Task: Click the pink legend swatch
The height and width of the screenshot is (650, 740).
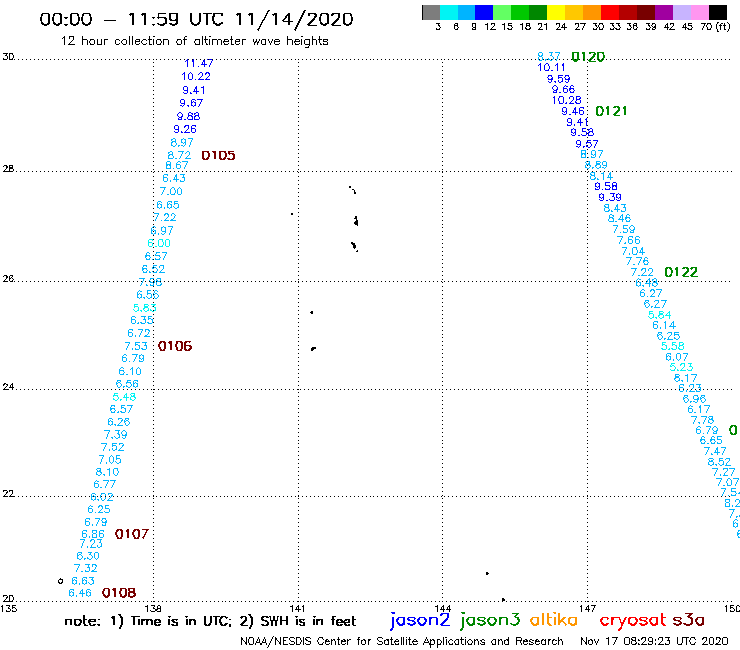Action: pos(700,12)
